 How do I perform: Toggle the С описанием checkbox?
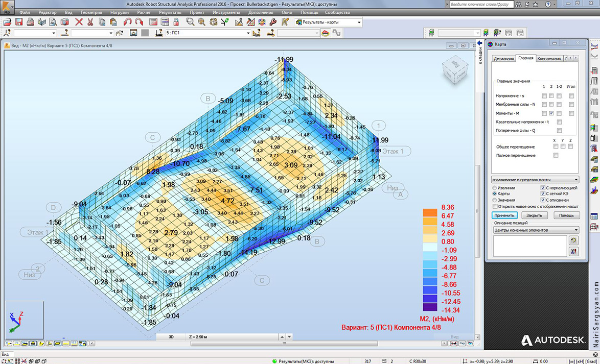543,200
